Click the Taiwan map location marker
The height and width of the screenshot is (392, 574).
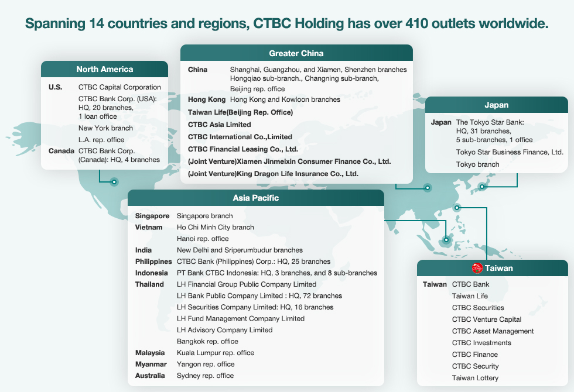[456, 208]
